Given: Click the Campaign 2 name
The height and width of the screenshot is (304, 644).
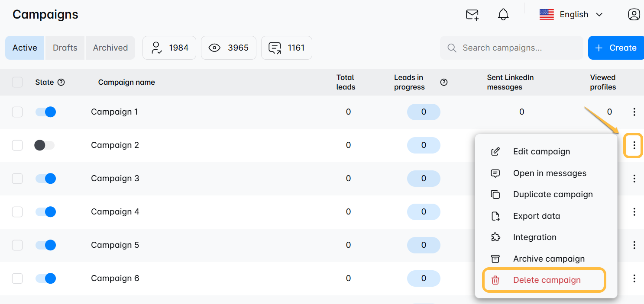Looking at the screenshot, I should click(x=115, y=145).
